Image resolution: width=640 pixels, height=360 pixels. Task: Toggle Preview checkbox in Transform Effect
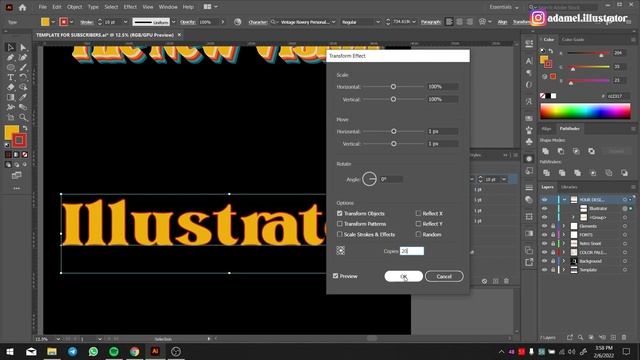pos(336,276)
